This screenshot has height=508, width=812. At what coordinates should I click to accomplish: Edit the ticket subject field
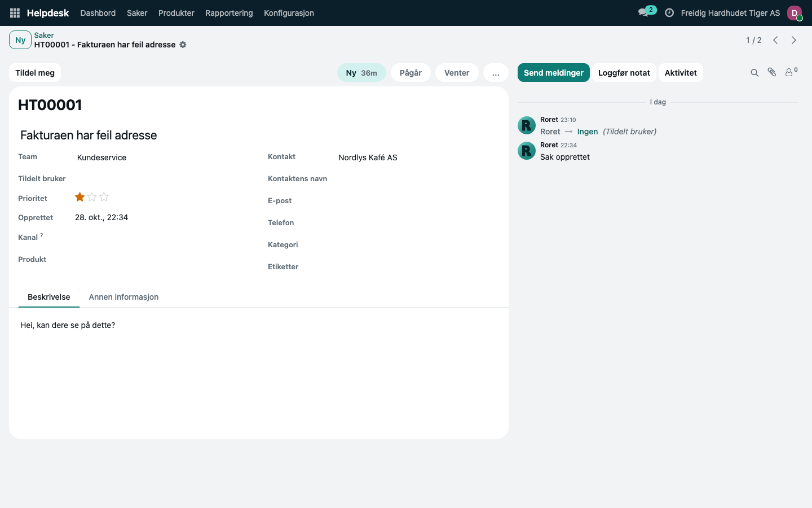click(x=259, y=135)
